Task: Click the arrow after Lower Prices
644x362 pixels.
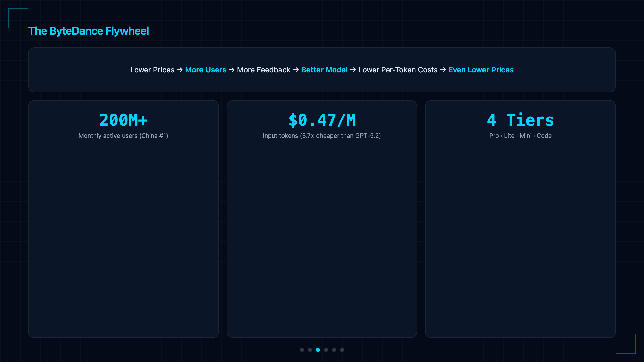Action: (x=180, y=70)
